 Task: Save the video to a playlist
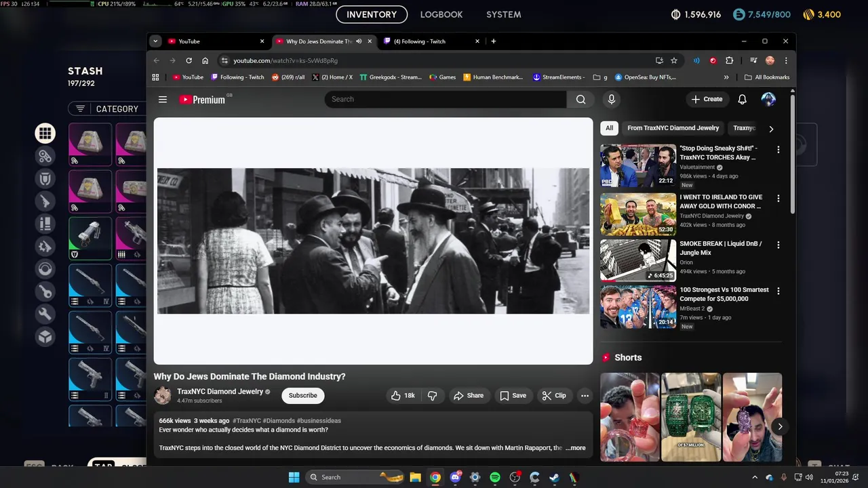click(513, 395)
